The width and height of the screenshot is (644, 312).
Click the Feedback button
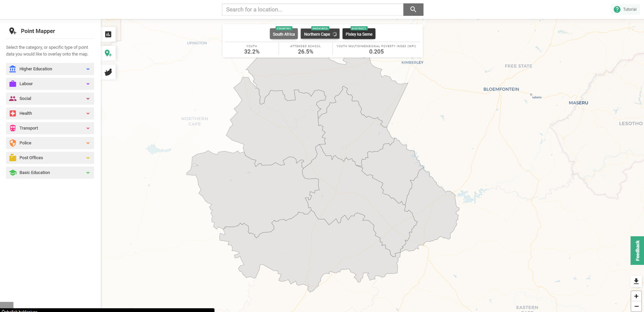coord(637,250)
